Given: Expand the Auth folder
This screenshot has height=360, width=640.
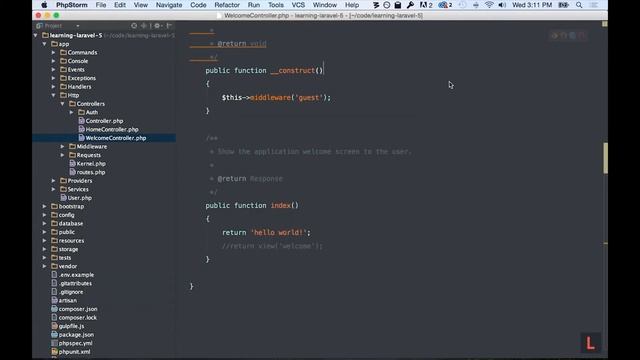Looking at the screenshot, I should (71, 112).
